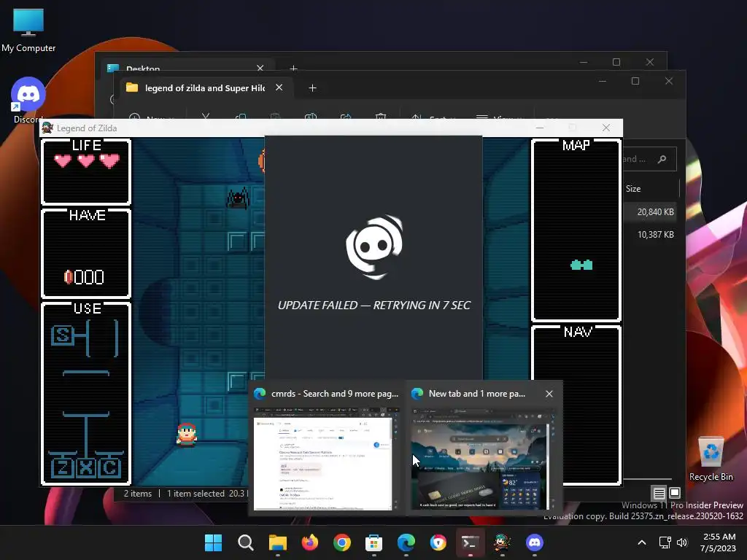Open the 'cmrds - Search' Edge window thumbnail
Screen dimensions: 747x560
point(325,459)
